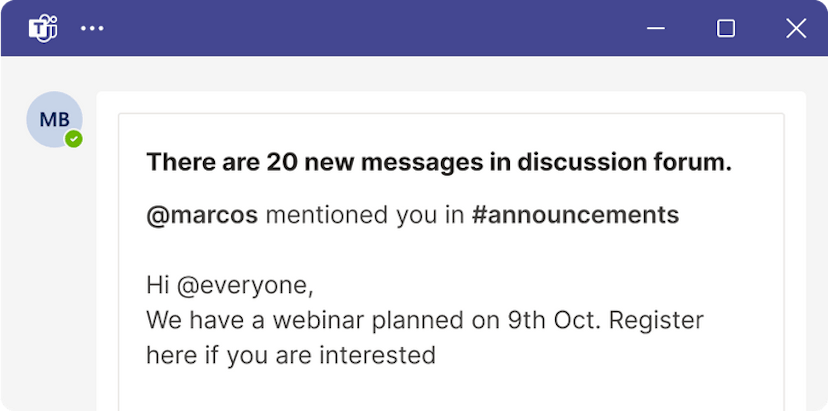Click the @everyone mention

pyautogui.click(x=245, y=286)
